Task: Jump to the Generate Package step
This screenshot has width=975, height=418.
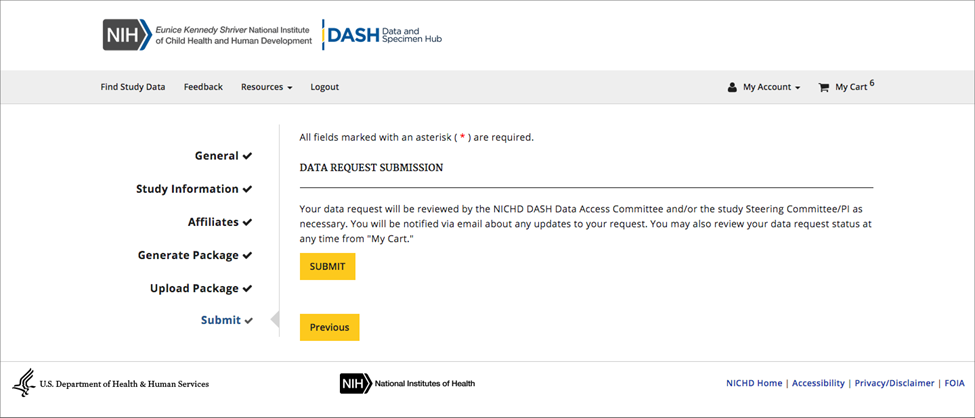Action: click(188, 255)
